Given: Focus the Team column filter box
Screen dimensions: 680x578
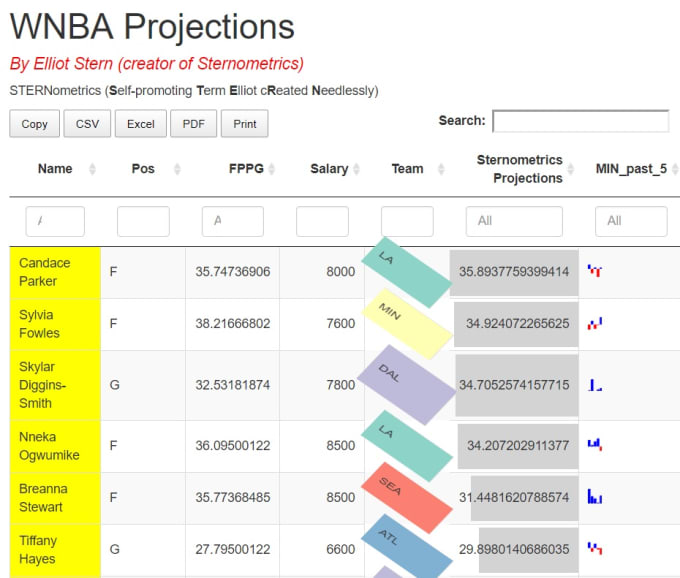Looking at the screenshot, I should tap(407, 222).
